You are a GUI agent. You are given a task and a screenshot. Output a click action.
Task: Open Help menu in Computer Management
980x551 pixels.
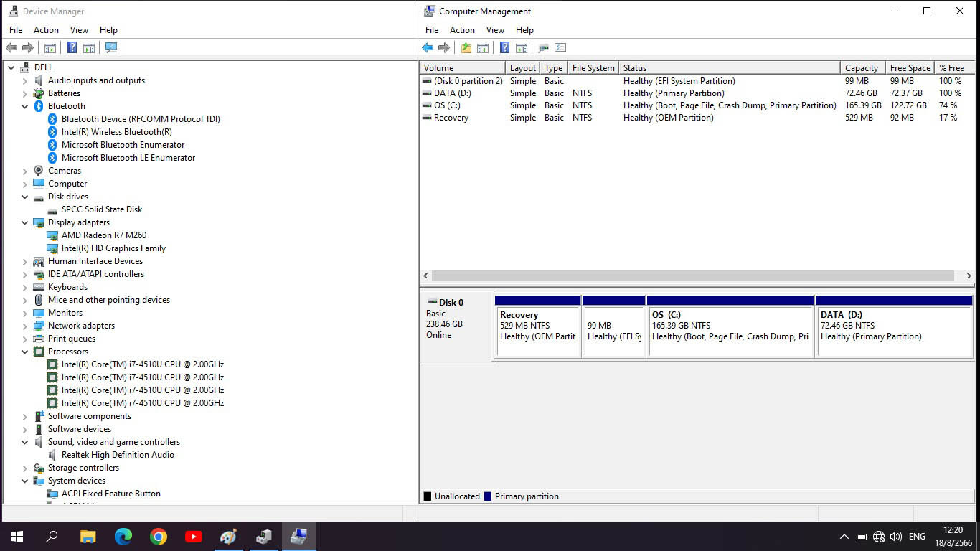(x=524, y=30)
